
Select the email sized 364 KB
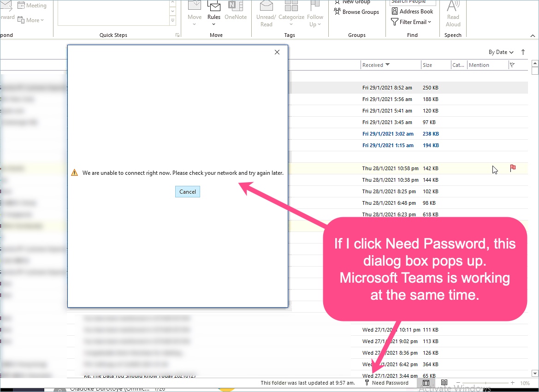click(x=264, y=364)
